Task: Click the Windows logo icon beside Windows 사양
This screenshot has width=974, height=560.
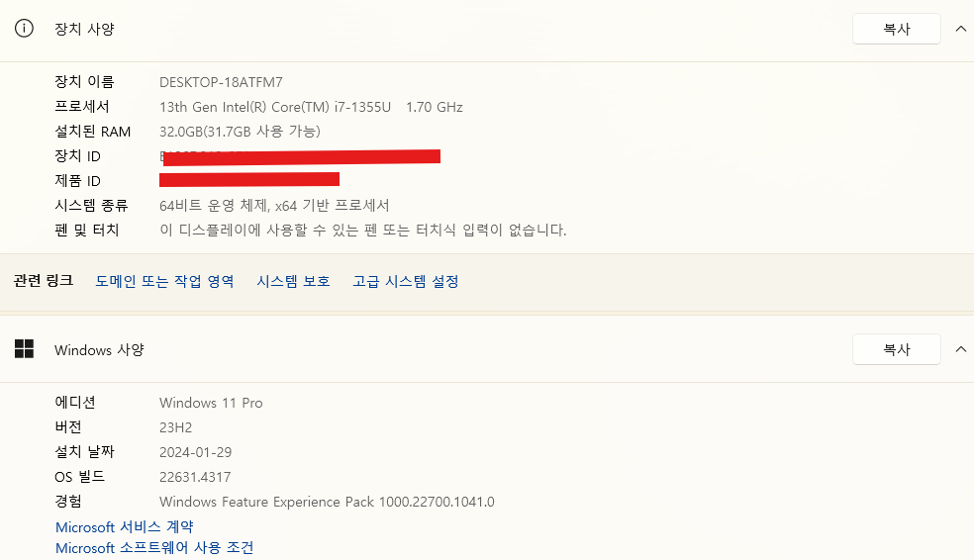Action: click(x=24, y=349)
